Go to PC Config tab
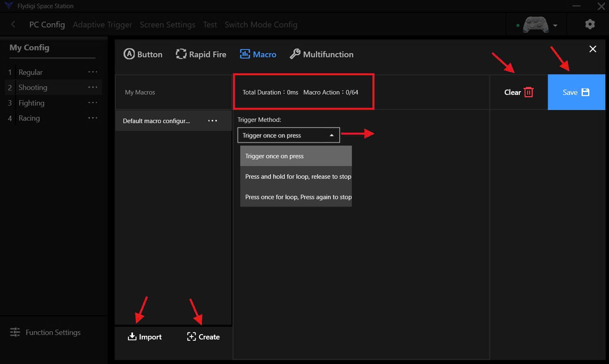Viewport: 609px width, 364px height. [47, 25]
